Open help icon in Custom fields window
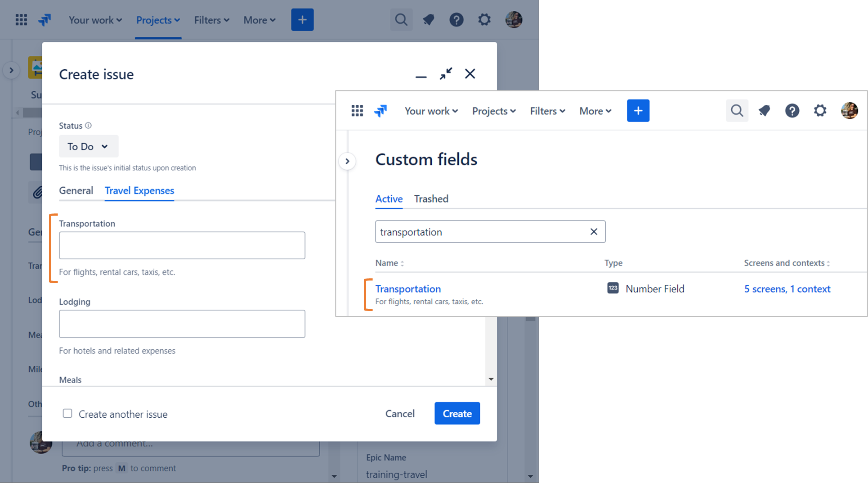 pos(792,111)
